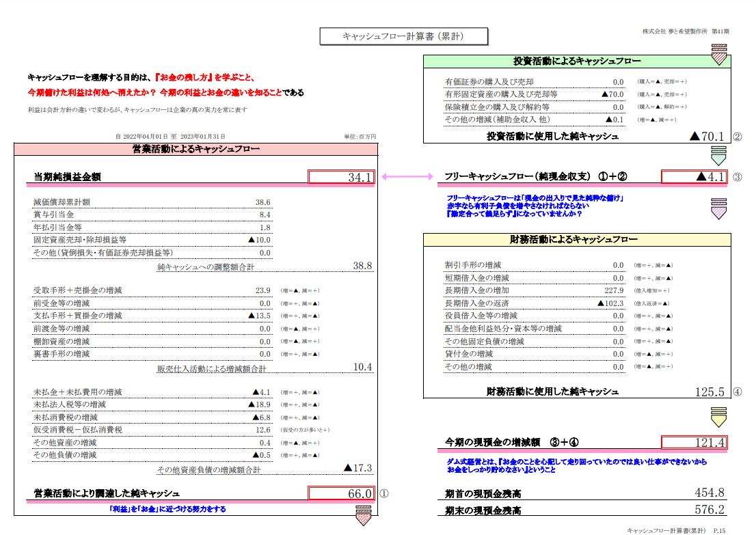
Task: Click the フリーキャッシュフロー value ▲4.1
Action: [694, 177]
